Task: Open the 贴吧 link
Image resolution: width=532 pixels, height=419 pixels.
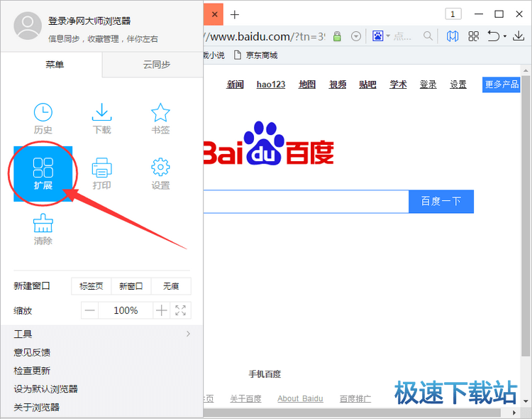Action: pyautogui.click(x=367, y=85)
